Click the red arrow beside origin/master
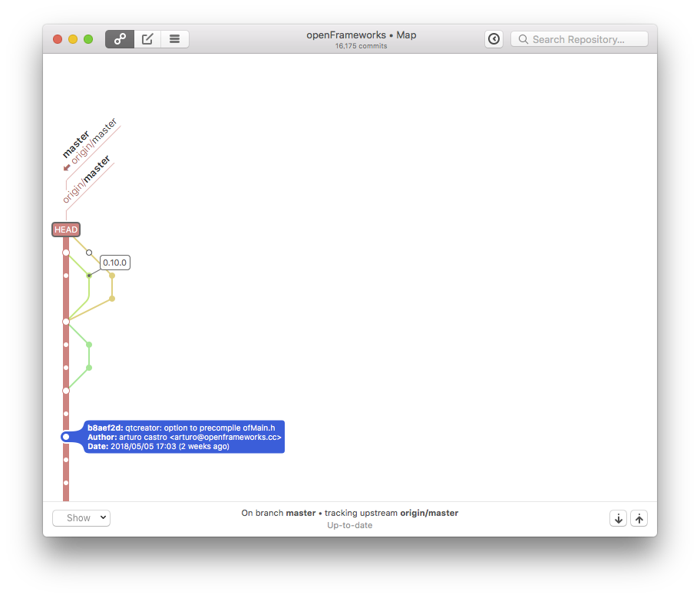 coord(67,167)
